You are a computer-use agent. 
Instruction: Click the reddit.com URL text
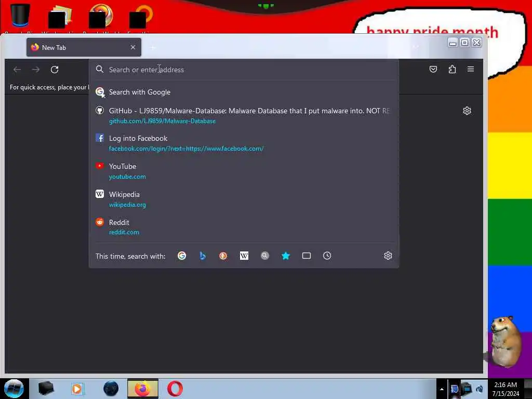124,232
